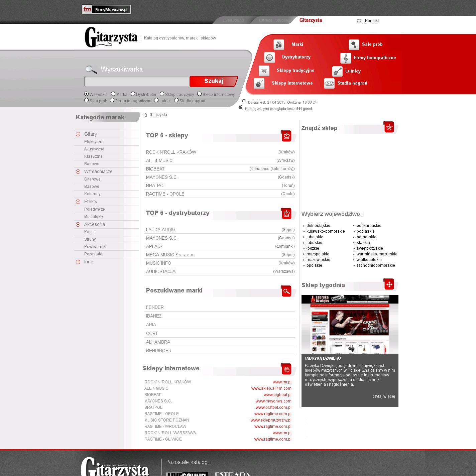
Task: Expand the Gitary category
Action: tap(78, 134)
